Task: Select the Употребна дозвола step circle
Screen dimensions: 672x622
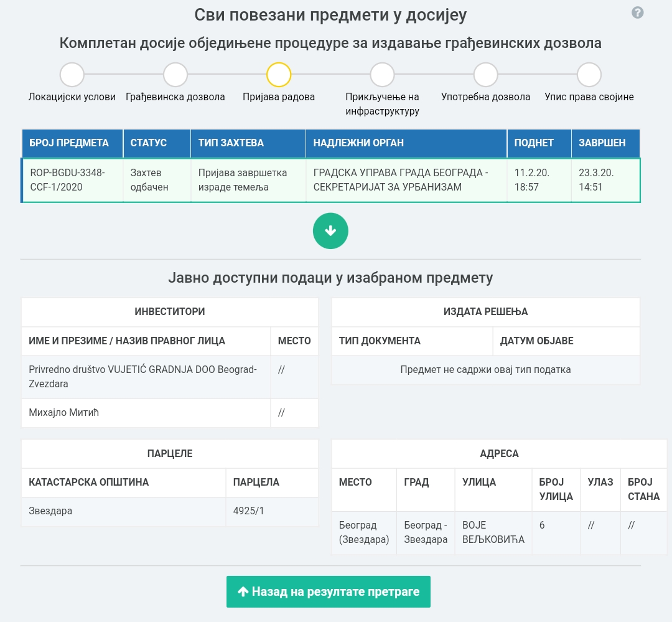Action: click(485, 75)
